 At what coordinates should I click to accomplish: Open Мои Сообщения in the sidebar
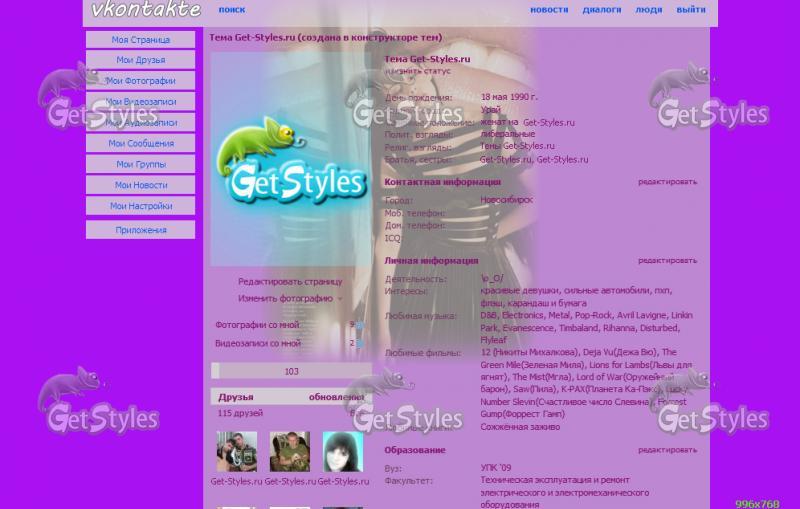point(140,143)
